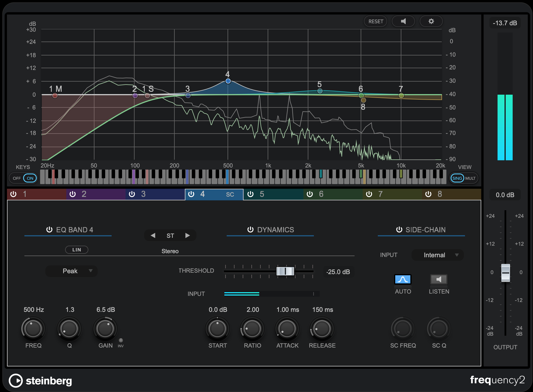Activate AUTO side-chain filter icon

pyautogui.click(x=403, y=279)
